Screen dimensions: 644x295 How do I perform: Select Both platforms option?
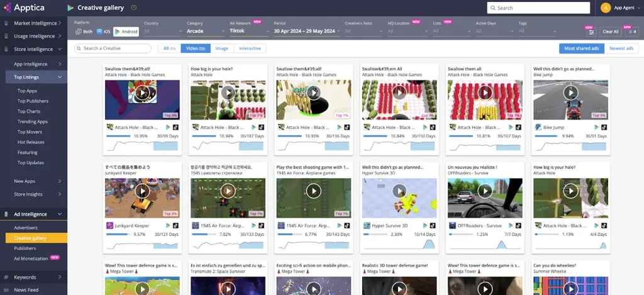(84, 31)
